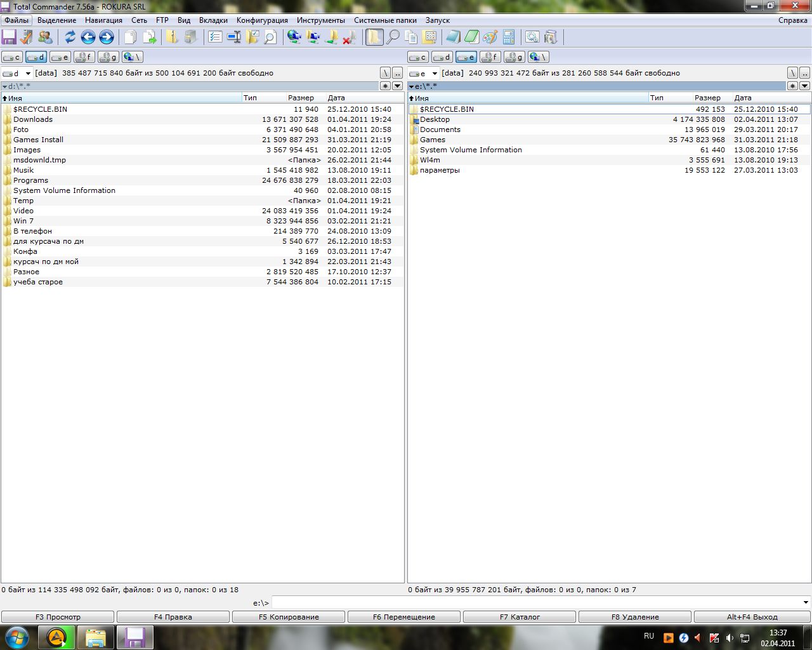Open the Конфигурация menu
Viewport: 812px width, 650px height.
point(262,20)
